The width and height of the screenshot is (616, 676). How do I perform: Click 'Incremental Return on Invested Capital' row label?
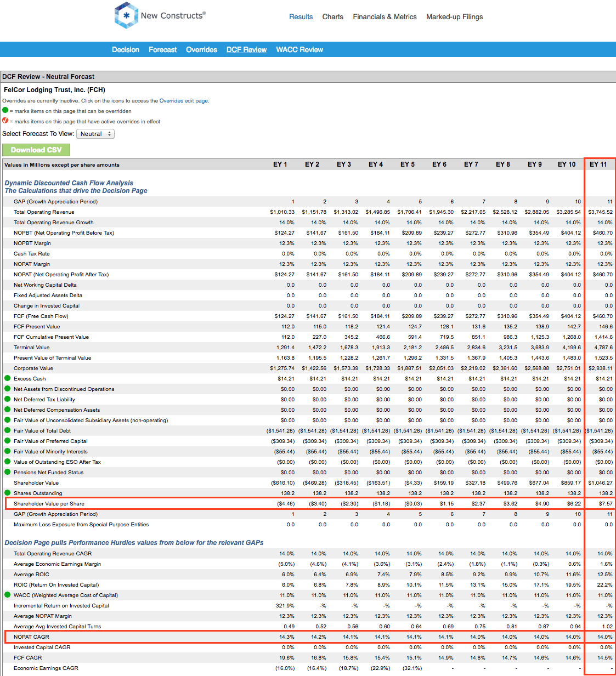61,606
